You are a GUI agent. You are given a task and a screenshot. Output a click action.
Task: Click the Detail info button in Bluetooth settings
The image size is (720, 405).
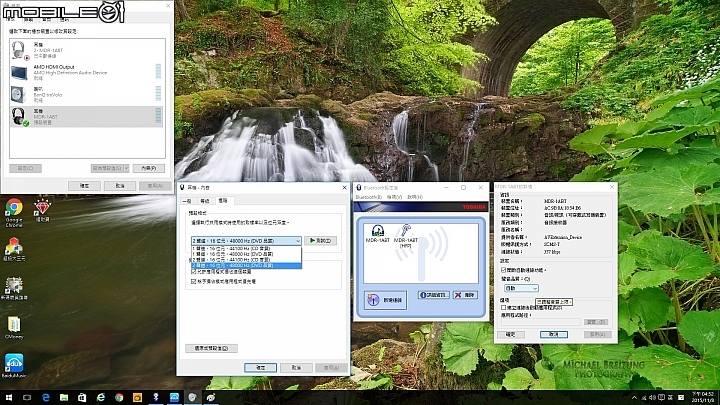[x=433, y=295]
